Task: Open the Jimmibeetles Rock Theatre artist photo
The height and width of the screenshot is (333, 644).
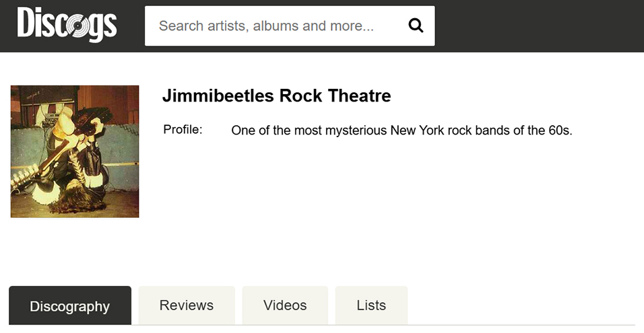Action: coord(75,151)
